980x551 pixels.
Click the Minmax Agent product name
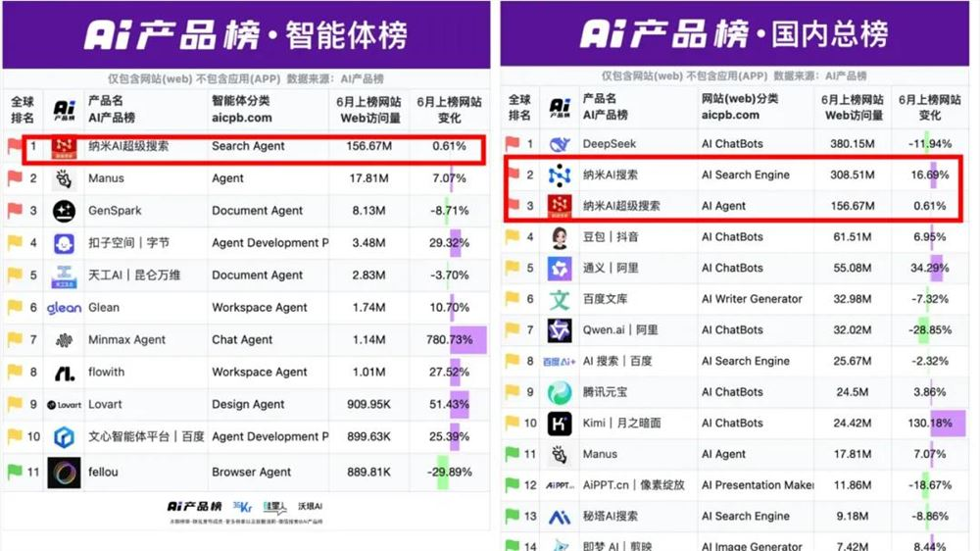[x=126, y=340]
